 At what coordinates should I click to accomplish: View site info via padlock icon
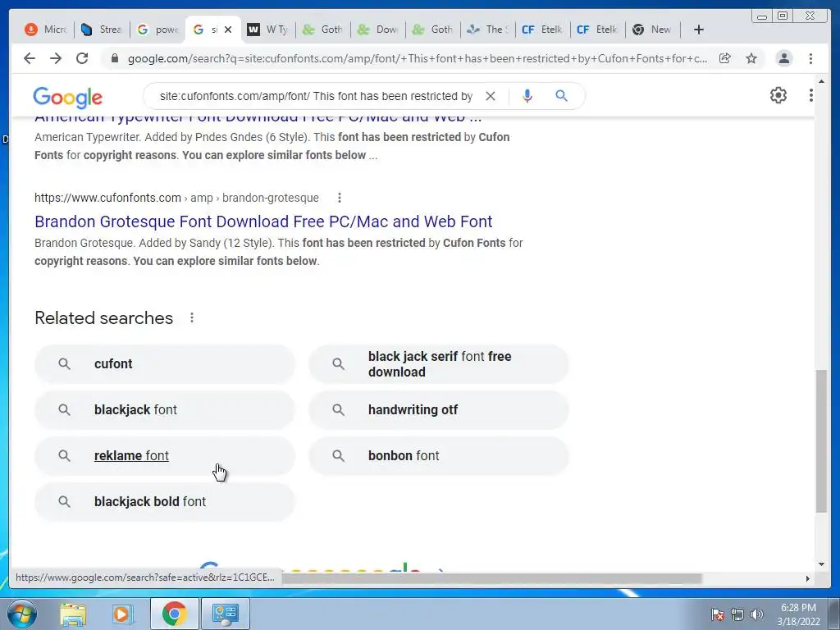pyautogui.click(x=114, y=58)
